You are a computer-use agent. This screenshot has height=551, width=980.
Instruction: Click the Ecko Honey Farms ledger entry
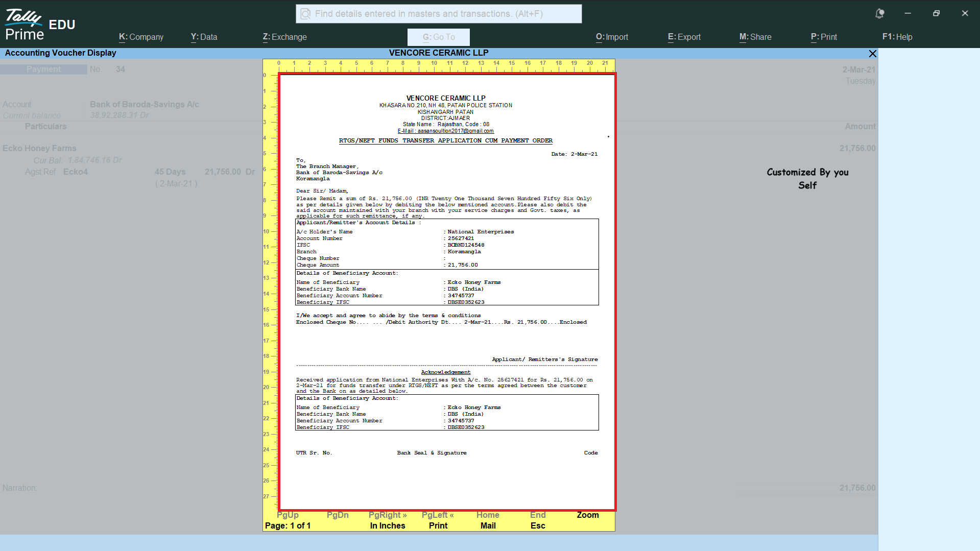(39, 148)
